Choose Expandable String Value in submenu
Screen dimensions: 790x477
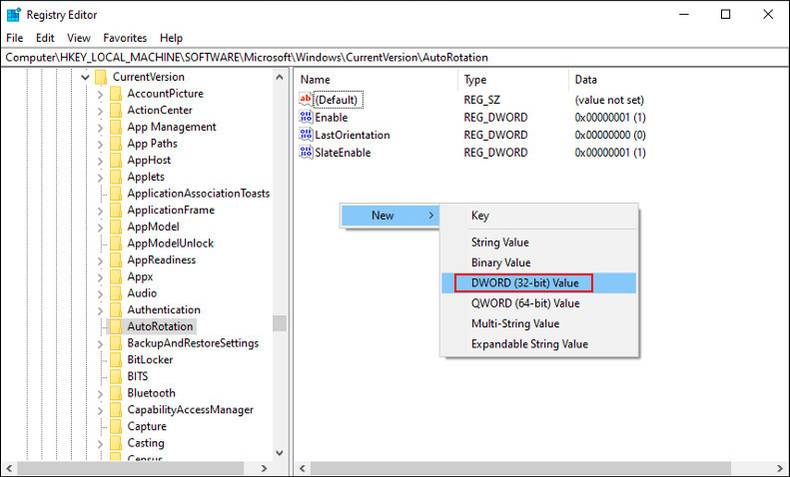coord(539,344)
